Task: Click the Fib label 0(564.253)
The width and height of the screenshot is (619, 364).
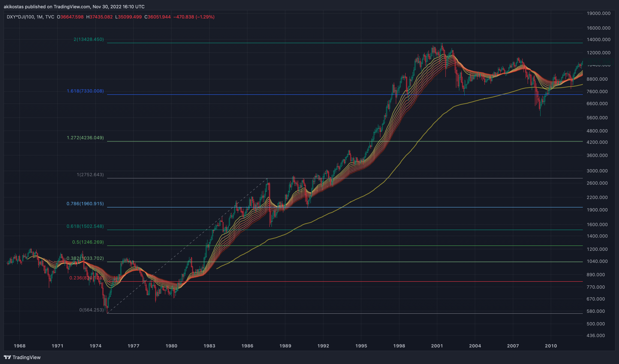Action: tap(91, 310)
